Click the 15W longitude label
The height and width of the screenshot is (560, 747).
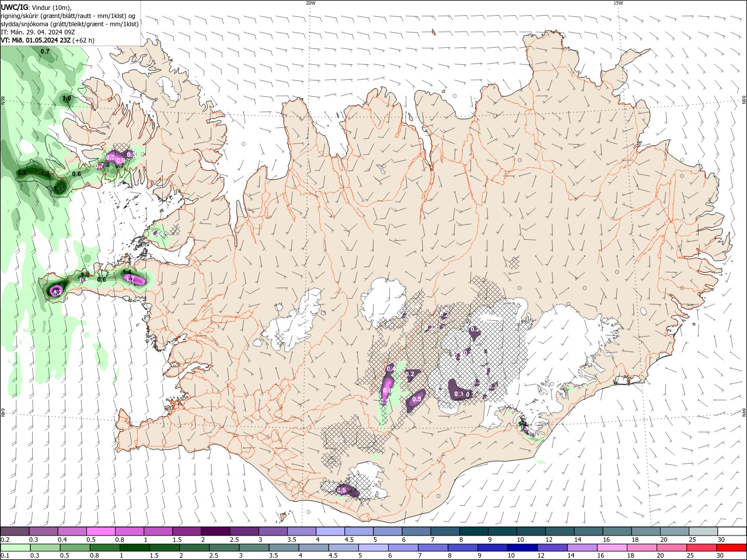[x=618, y=3]
